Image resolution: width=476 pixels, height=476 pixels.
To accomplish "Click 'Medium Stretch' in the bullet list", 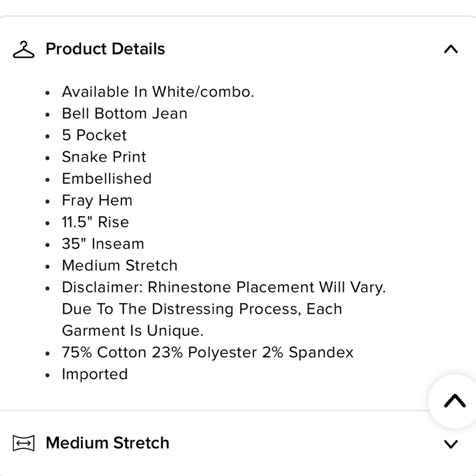I will (119, 265).
